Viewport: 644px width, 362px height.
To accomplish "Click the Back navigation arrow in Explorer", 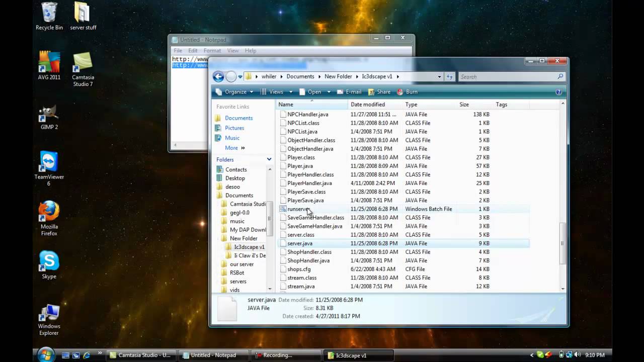I will pos(218,76).
